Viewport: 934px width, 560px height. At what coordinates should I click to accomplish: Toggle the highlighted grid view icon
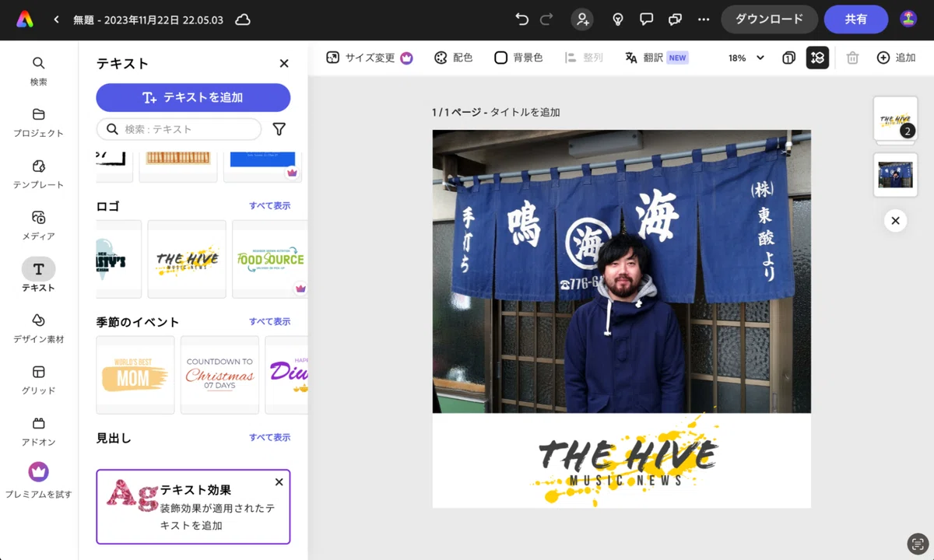click(x=817, y=58)
